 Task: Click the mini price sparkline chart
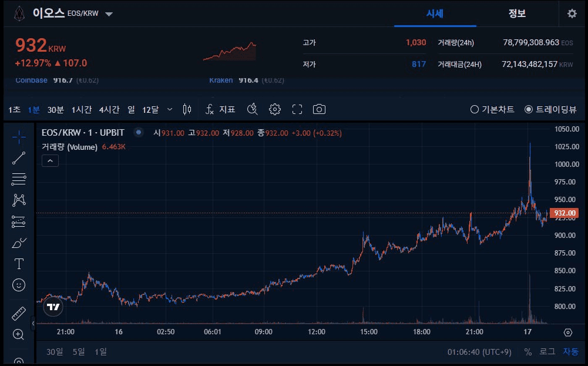230,51
